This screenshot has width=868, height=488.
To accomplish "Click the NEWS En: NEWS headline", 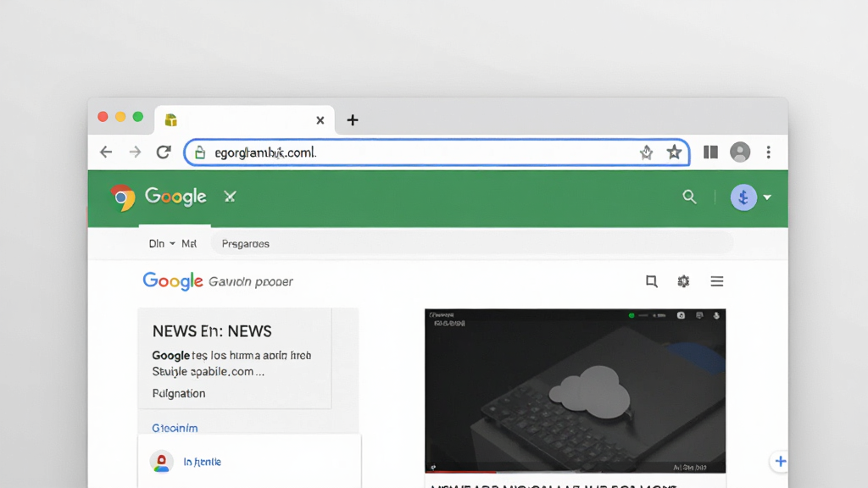I will coord(212,331).
